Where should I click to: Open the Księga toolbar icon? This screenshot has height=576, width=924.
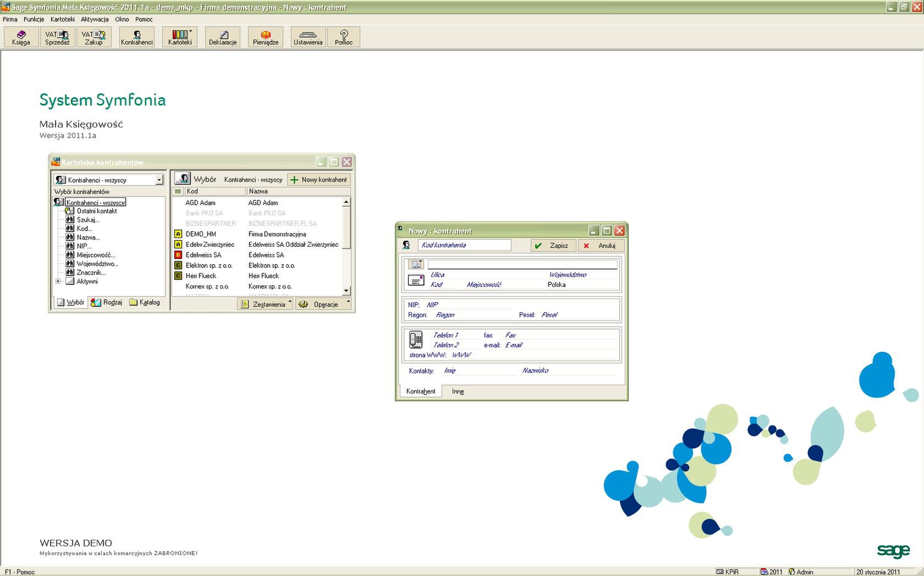coord(21,37)
